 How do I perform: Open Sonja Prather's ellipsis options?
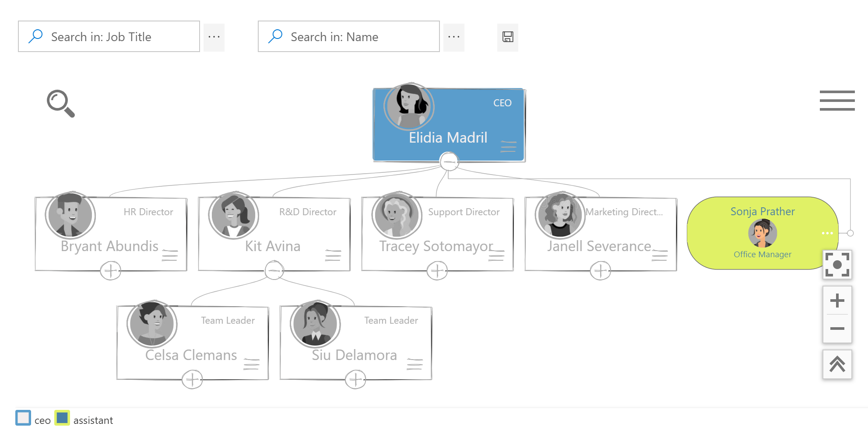click(827, 233)
